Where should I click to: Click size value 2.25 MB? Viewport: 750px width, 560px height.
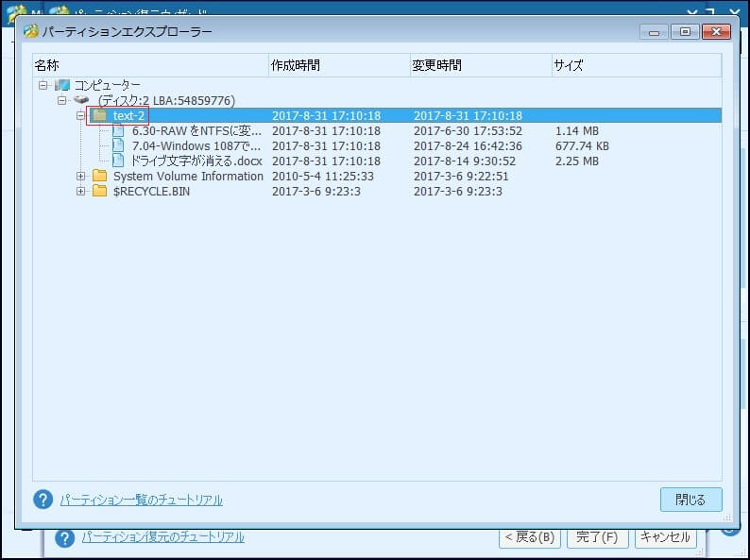(577, 161)
